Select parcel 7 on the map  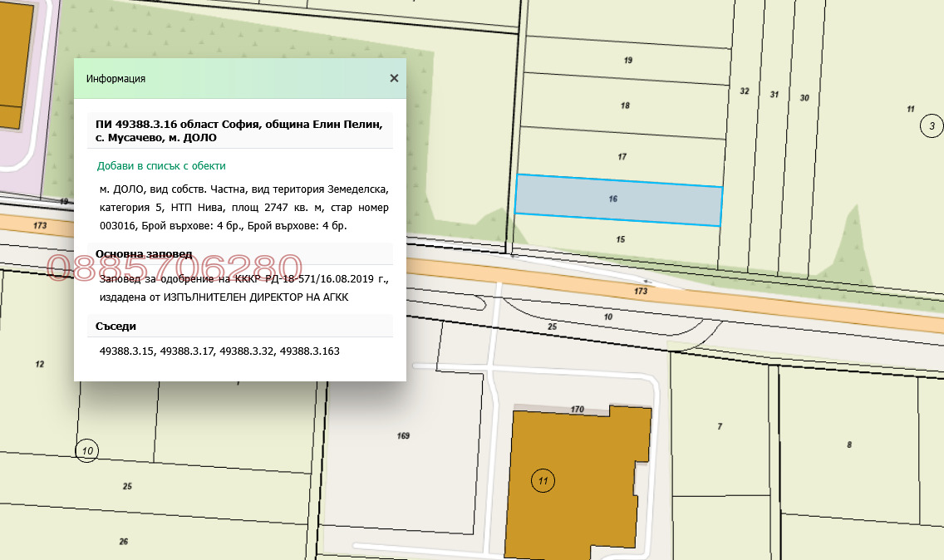(x=720, y=427)
